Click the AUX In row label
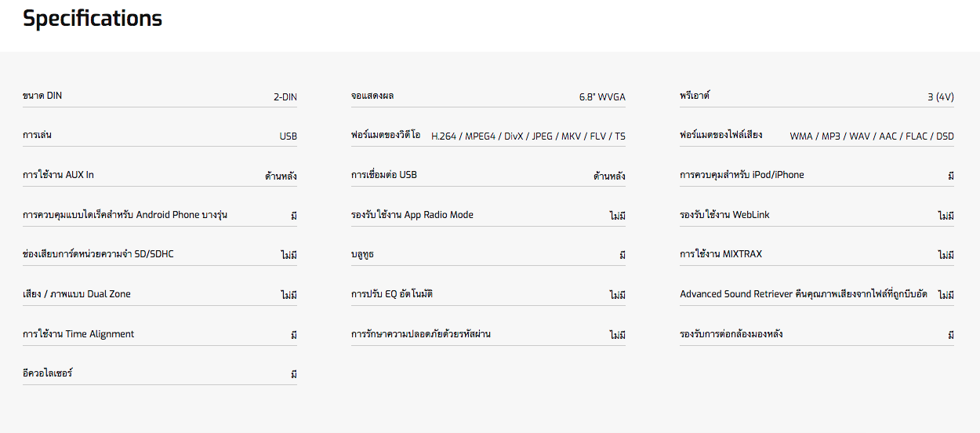The width and height of the screenshot is (980, 433). 58,175
